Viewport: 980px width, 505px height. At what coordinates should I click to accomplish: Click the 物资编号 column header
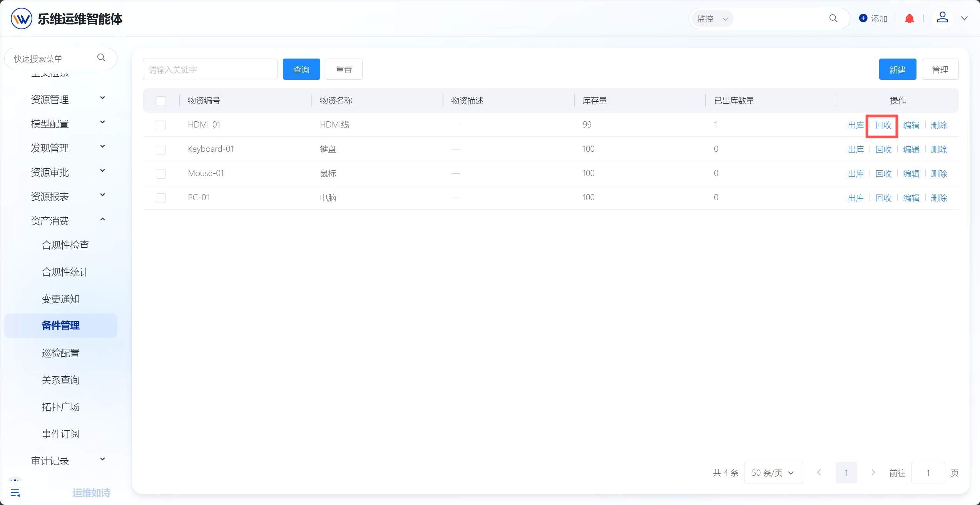pos(204,101)
